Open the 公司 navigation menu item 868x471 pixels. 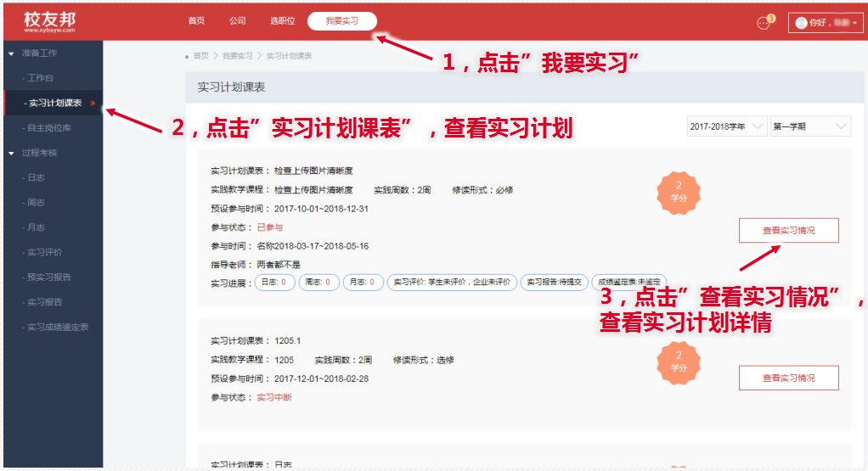point(238,20)
